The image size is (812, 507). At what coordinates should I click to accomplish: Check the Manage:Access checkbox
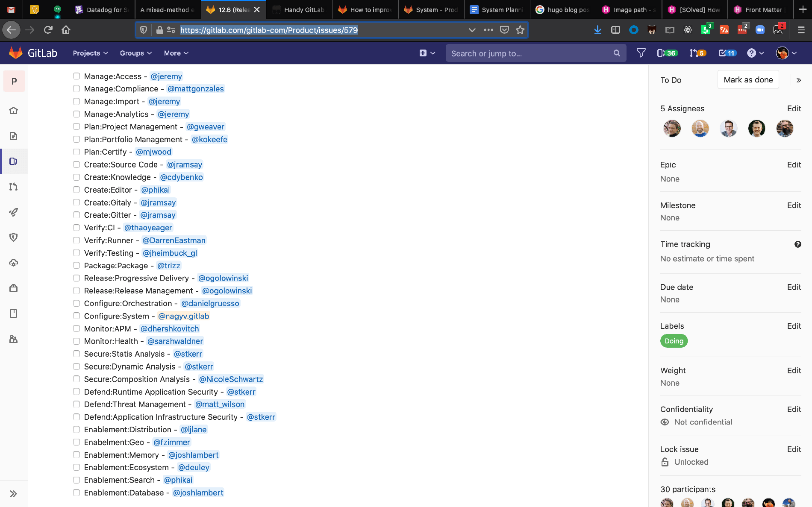(76, 76)
